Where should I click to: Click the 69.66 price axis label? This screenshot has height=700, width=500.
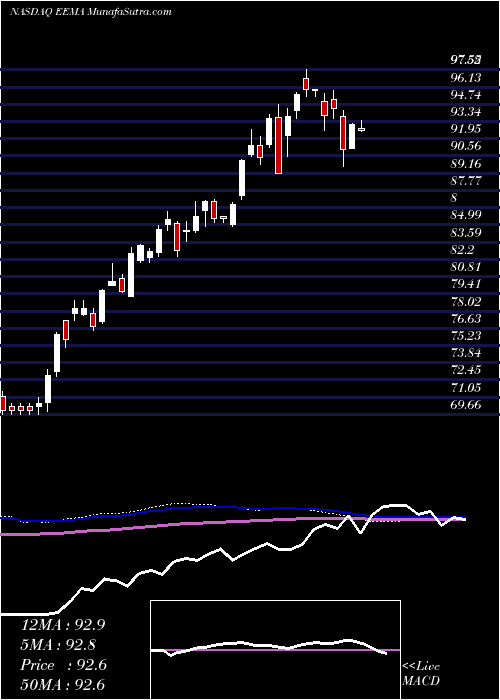(x=466, y=405)
